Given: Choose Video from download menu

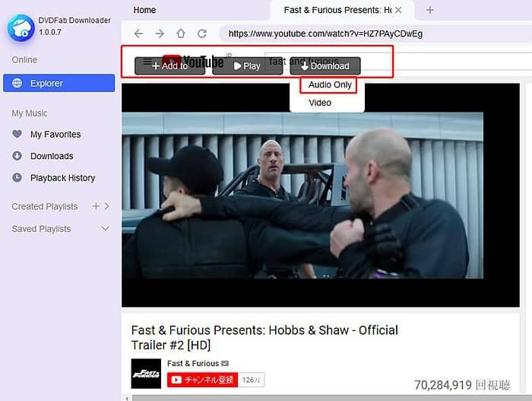Looking at the screenshot, I should (x=320, y=103).
